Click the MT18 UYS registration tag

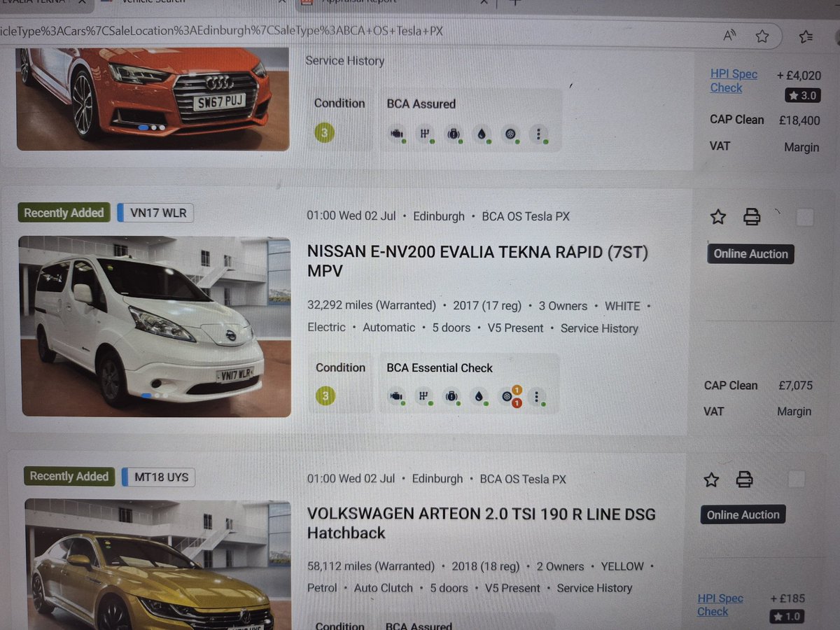coord(157,477)
